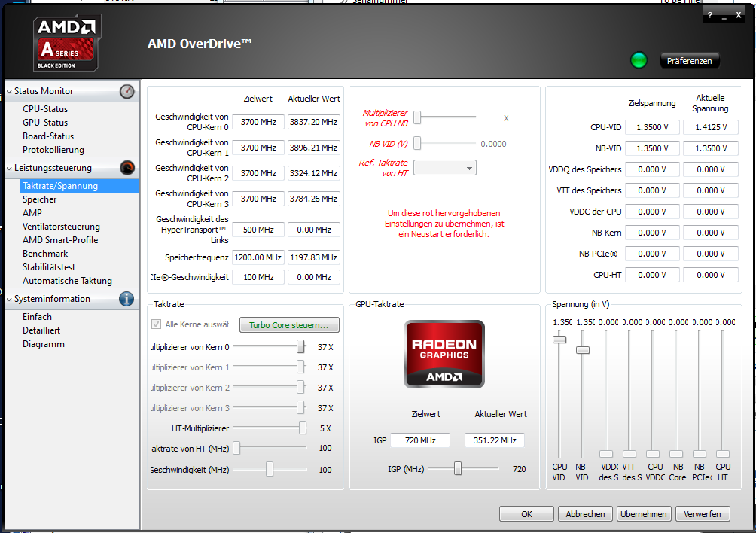The image size is (756, 533).
Task: Confirm with the OK button
Action: click(x=526, y=513)
